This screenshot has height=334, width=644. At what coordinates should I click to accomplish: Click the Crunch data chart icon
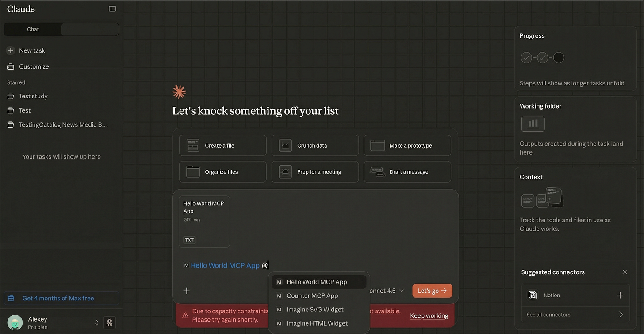285,145
